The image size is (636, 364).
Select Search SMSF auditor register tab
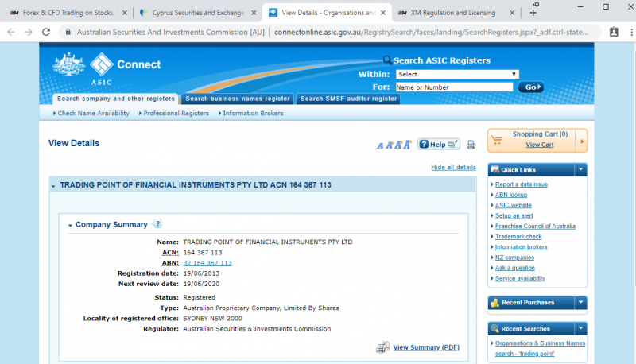348,99
